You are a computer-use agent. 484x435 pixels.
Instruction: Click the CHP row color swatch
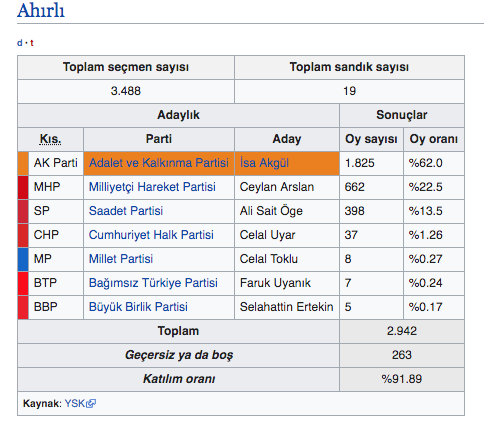click(x=23, y=235)
